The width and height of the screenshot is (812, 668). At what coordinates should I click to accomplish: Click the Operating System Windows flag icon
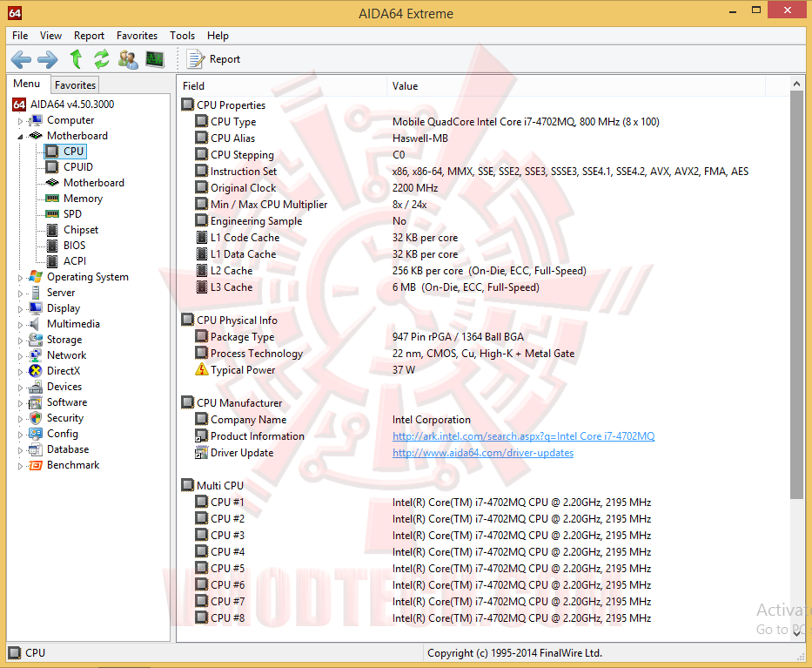pos(35,277)
